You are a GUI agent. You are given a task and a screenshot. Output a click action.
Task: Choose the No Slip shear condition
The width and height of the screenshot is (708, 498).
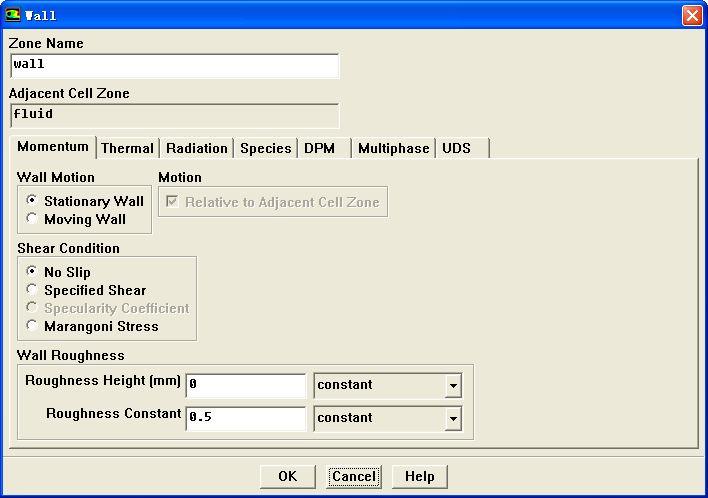point(32,272)
